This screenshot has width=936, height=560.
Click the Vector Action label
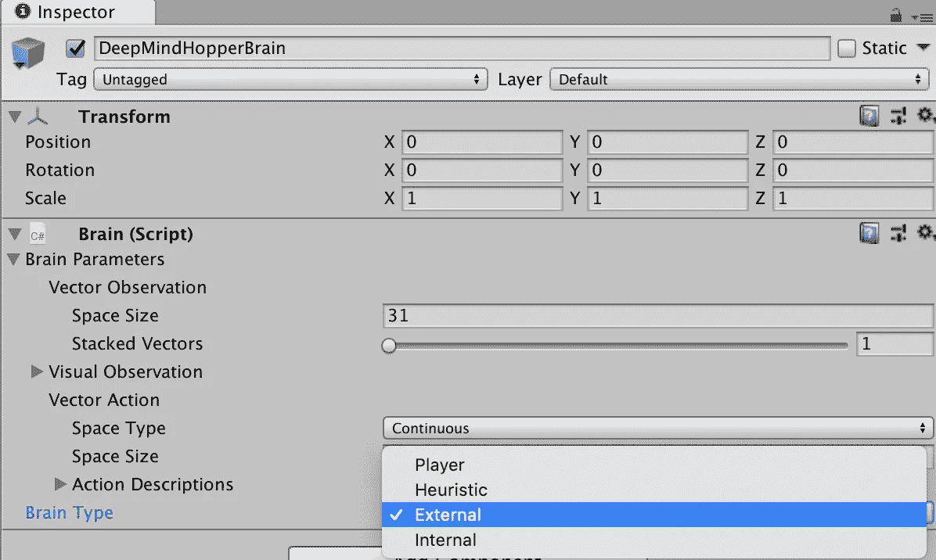(104, 400)
